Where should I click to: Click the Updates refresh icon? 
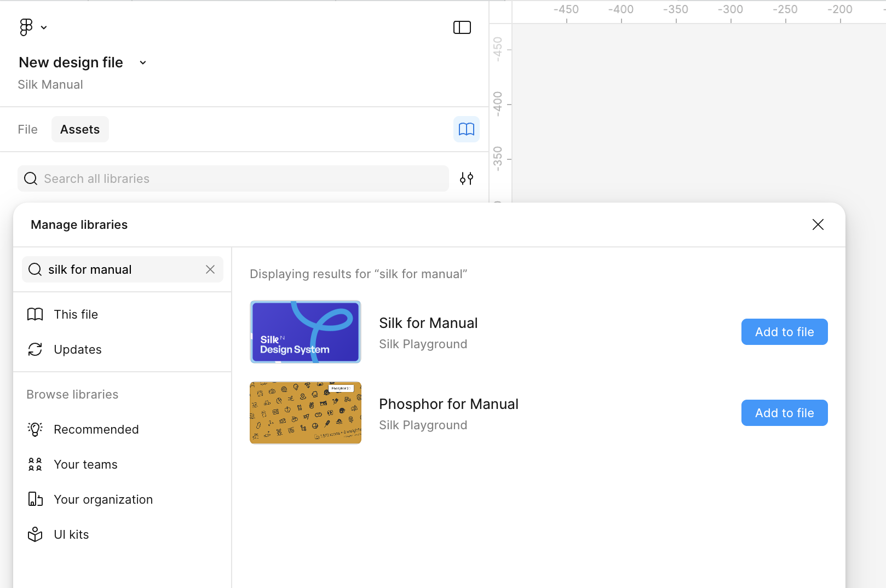pos(35,349)
